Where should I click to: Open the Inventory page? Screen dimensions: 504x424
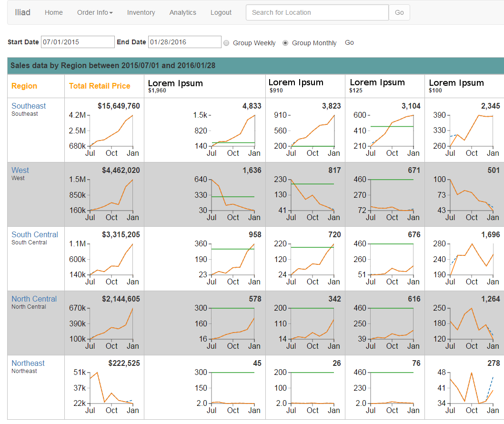coord(141,12)
